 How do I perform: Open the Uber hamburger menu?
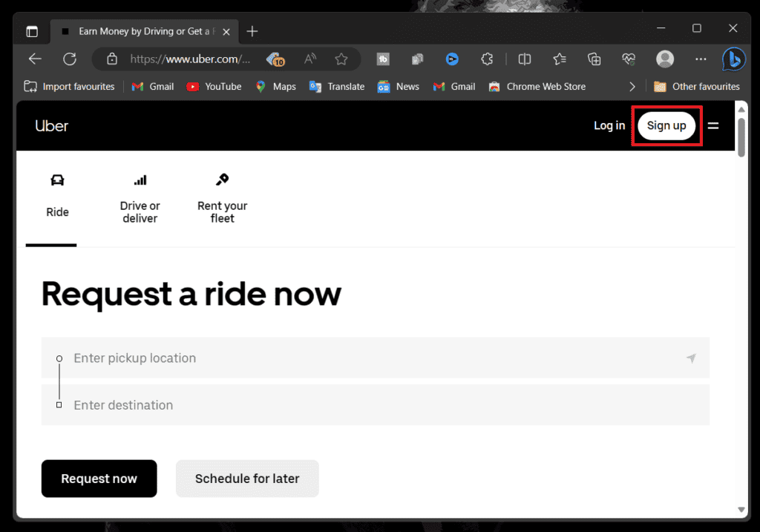(713, 125)
